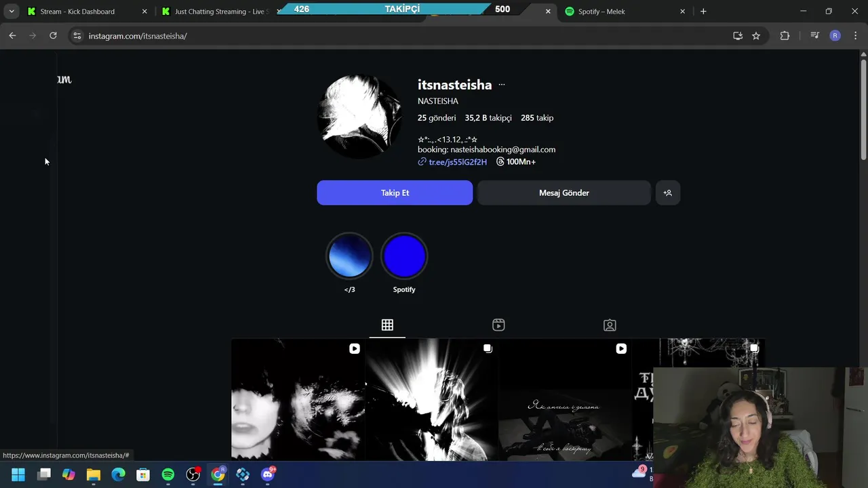Select the Posts grid tab icon
The height and width of the screenshot is (488, 868).
(x=387, y=325)
